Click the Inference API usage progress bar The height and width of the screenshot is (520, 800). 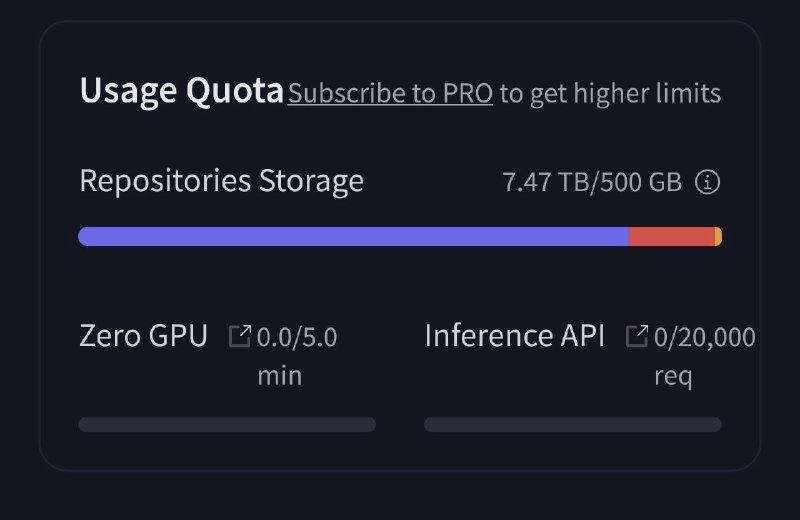(x=573, y=425)
